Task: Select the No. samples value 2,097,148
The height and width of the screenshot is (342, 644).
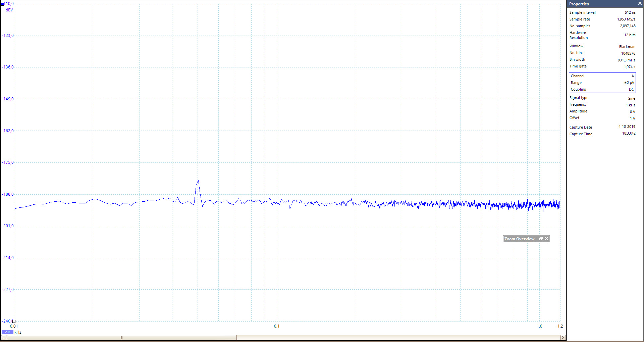Action: pyautogui.click(x=628, y=26)
